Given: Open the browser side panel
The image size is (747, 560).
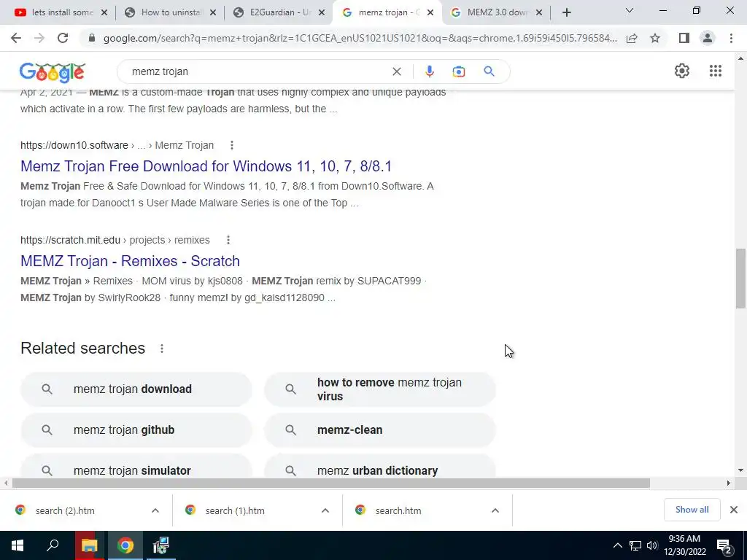Looking at the screenshot, I should pos(684,38).
